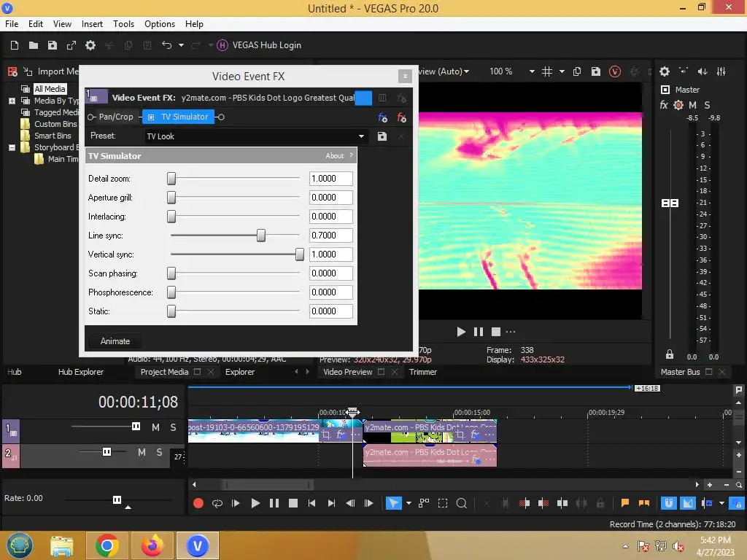Click the Master FX button
This screenshot has width=747, height=560.
point(664,105)
